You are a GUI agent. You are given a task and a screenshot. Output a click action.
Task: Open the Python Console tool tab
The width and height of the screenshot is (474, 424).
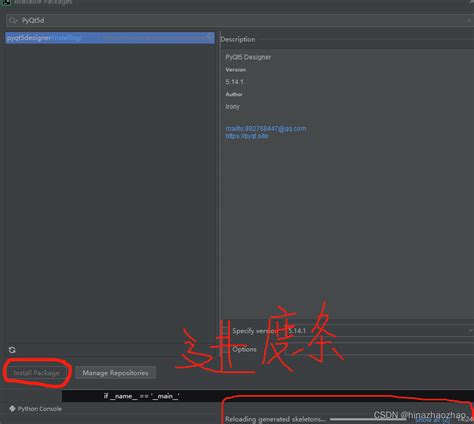coord(35,409)
